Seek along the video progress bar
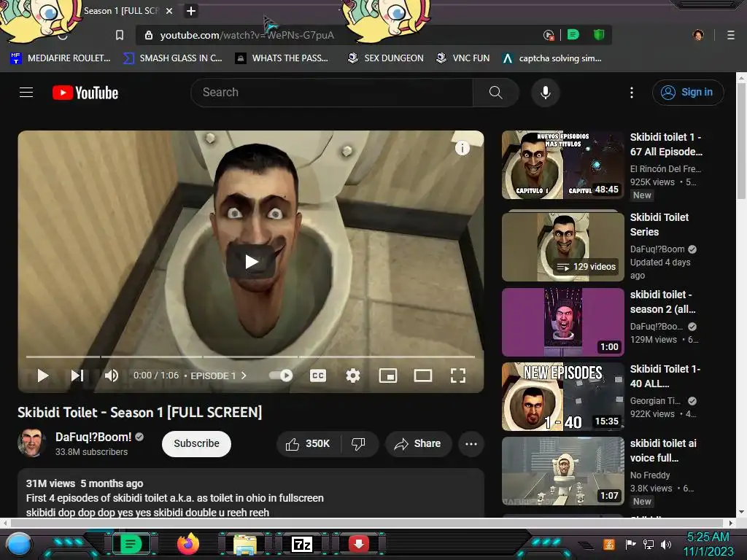Screen dimensions: 747x560 (x=251, y=356)
